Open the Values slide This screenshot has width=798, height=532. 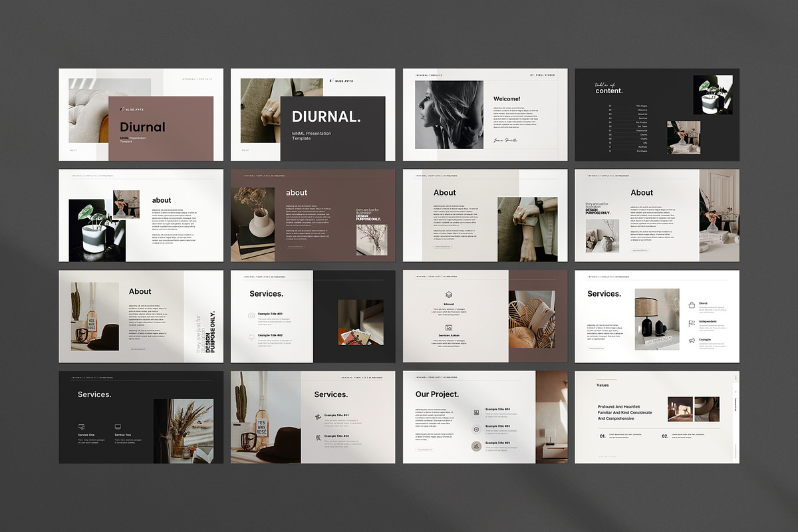coord(657,417)
